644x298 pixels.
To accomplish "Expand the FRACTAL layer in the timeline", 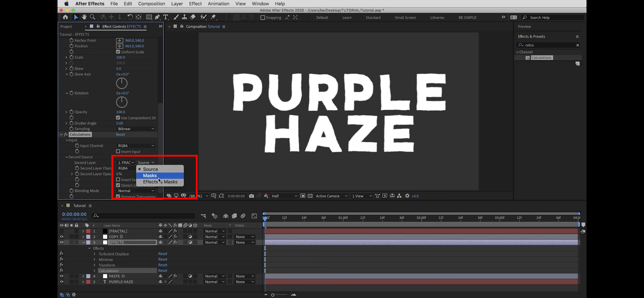I will click(83, 231).
